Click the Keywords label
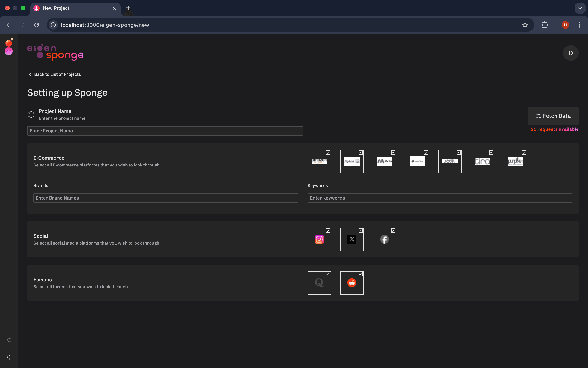 [318, 185]
